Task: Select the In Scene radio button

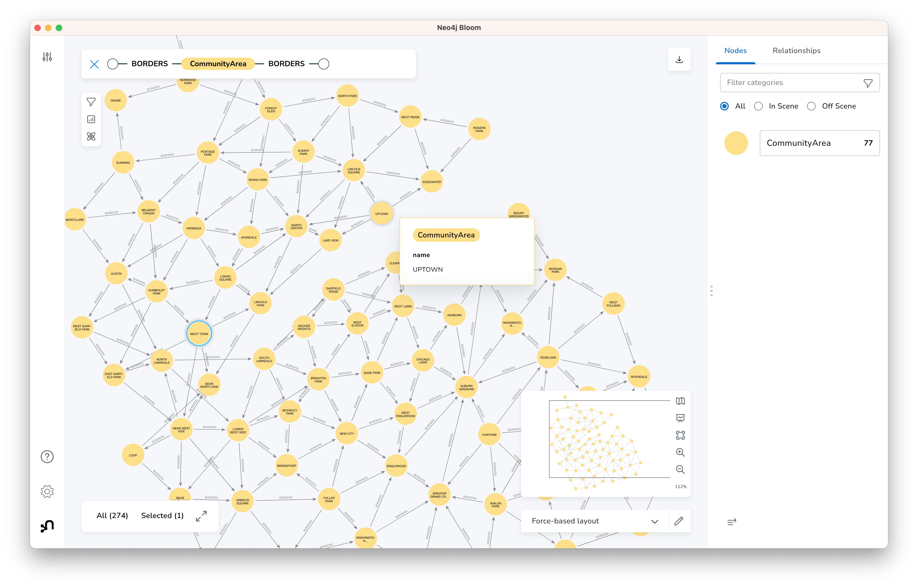Action: (x=758, y=106)
